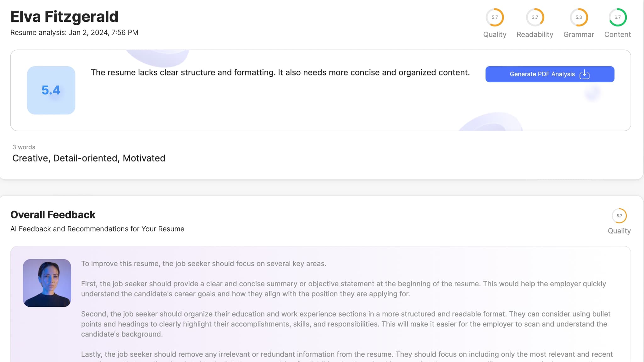The width and height of the screenshot is (644, 362).
Task: Click the header Quality score ring showing 5.7
Action: pos(495,17)
